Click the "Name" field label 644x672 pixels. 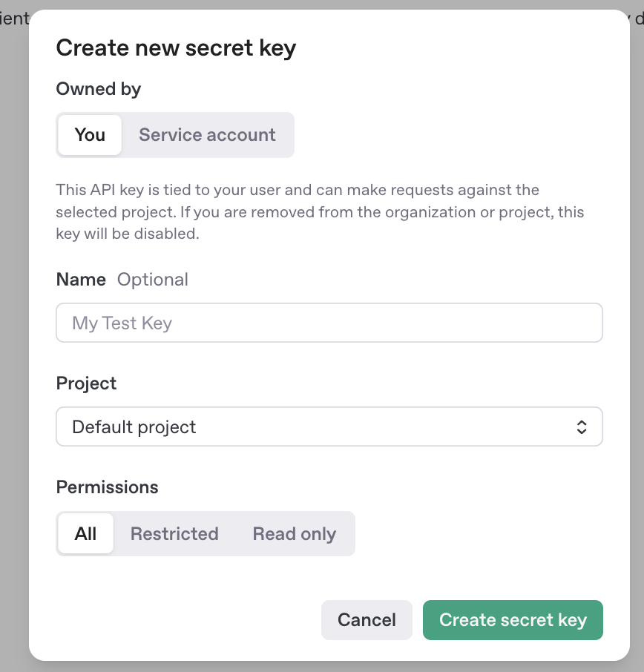(81, 280)
